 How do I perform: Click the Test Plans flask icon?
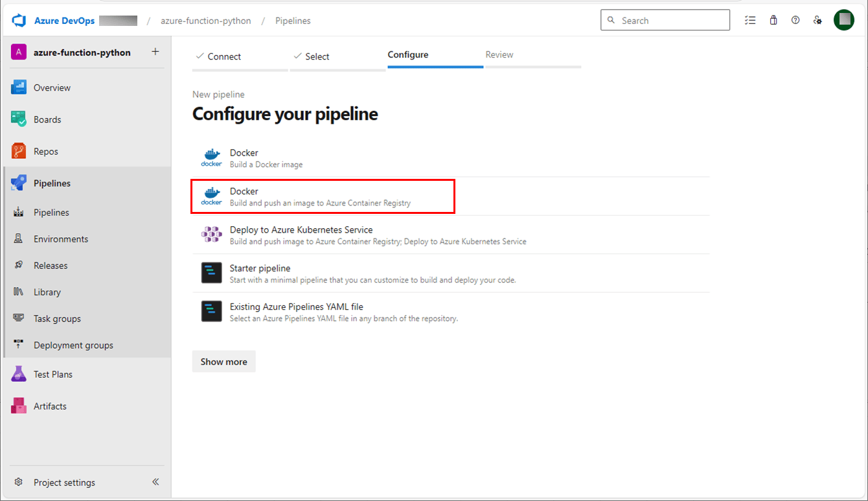[x=18, y=374]
